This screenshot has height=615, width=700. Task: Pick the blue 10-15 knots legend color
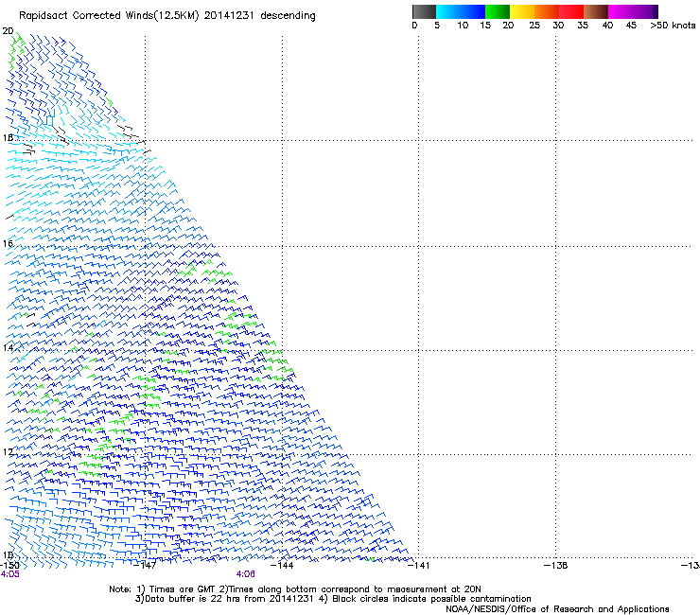(473, 11)
